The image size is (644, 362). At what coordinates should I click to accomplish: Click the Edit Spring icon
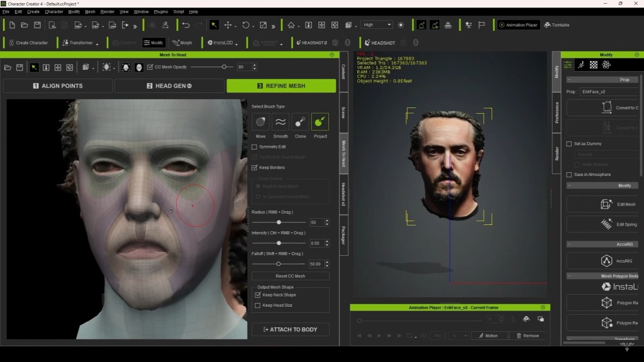pyautogui.click(x=606, y=224)
